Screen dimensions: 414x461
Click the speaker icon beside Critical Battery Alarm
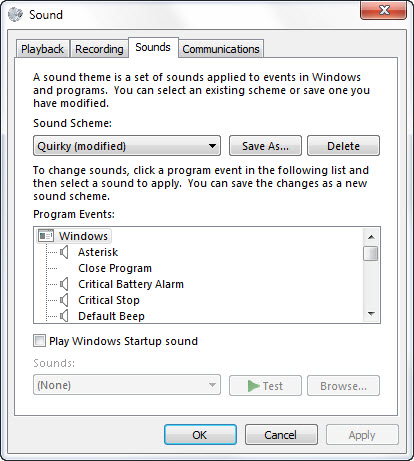[x=64, y=284]
